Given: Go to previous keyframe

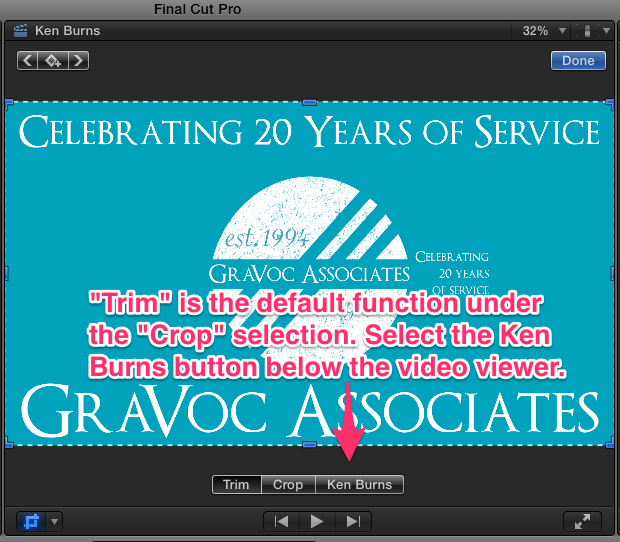Looking at the screenshot, I should (27, 60).
